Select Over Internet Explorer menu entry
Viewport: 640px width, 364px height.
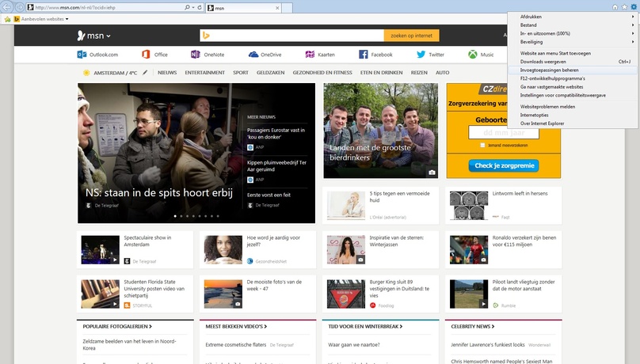572,123
